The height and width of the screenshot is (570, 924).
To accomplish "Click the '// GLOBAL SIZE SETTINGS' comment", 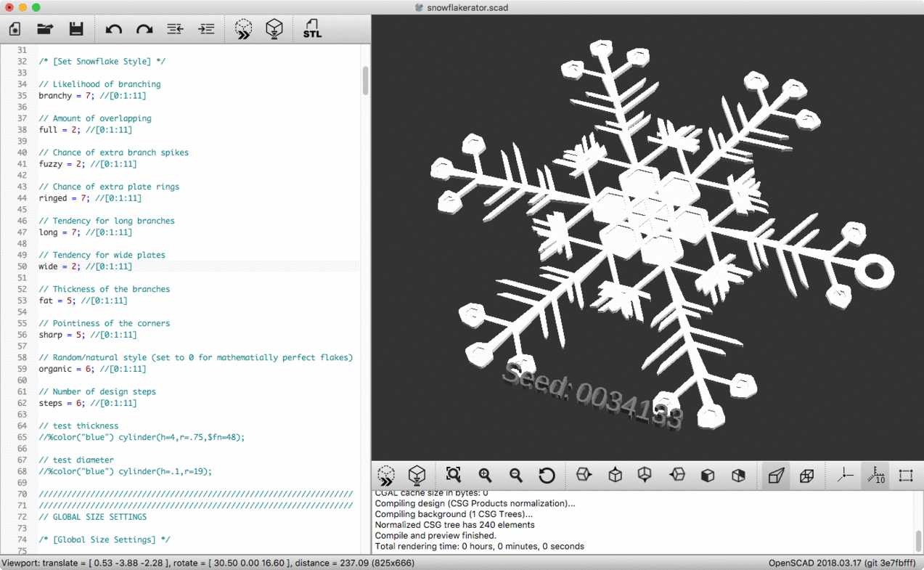I will pos(92,517).
